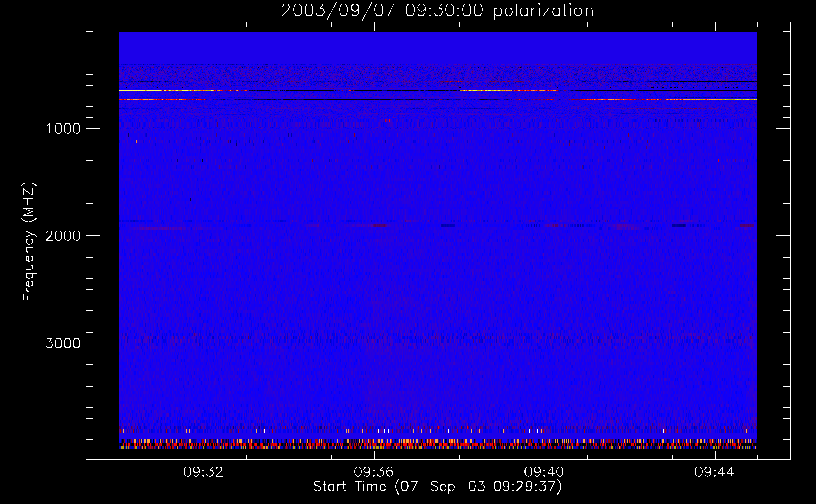Click the 09:32 time tick label

(203, 472)
